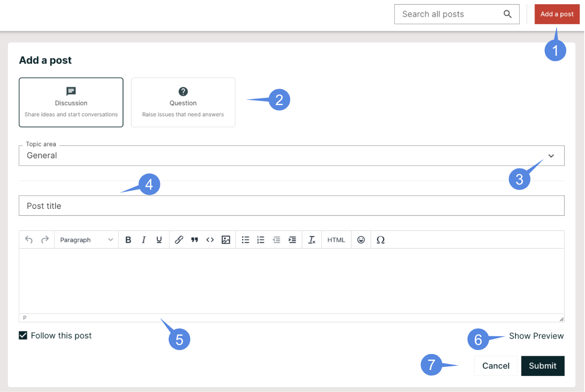Insert an image with the image icon
The height and width of the screenshot is (392, 585).
click(x=226, y=240)
